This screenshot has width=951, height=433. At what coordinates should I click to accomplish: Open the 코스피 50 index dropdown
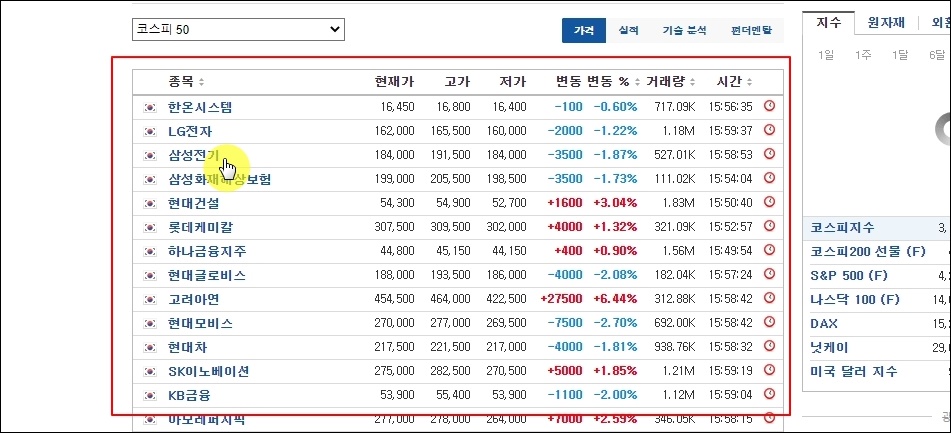tap(238, 29)
